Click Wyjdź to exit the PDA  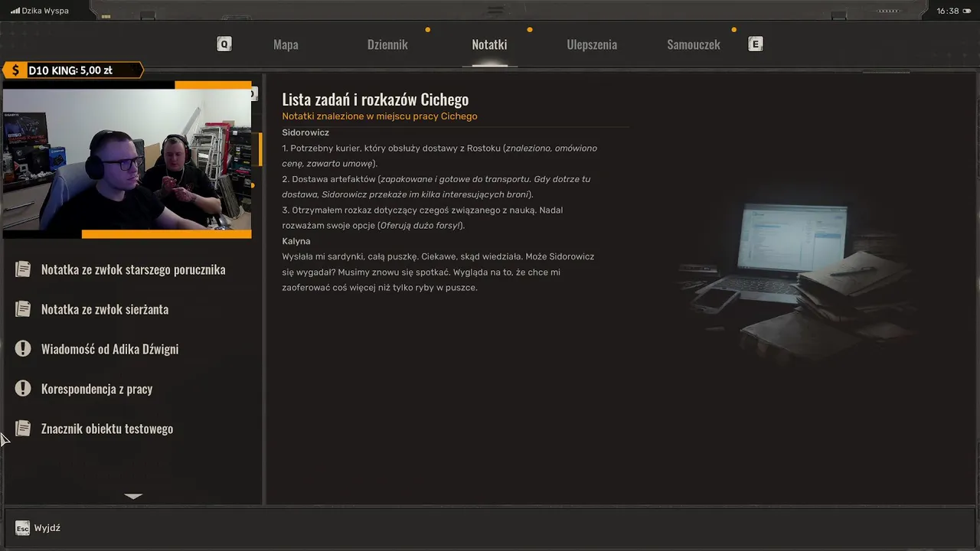click(47, 528)
